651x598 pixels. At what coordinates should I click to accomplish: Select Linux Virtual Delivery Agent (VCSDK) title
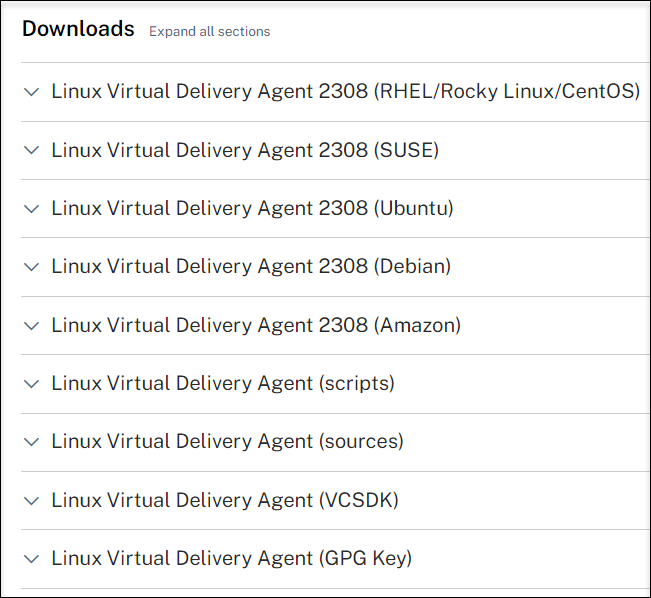click(225, 500)
